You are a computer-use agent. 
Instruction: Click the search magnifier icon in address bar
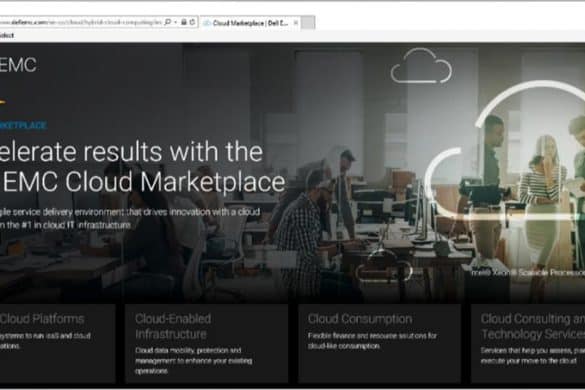coord(168,22)
